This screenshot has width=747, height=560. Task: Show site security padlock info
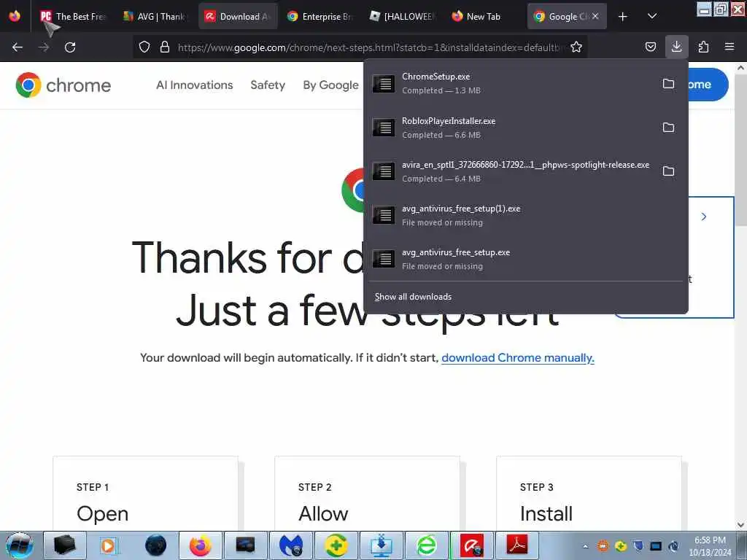point(165,47)
